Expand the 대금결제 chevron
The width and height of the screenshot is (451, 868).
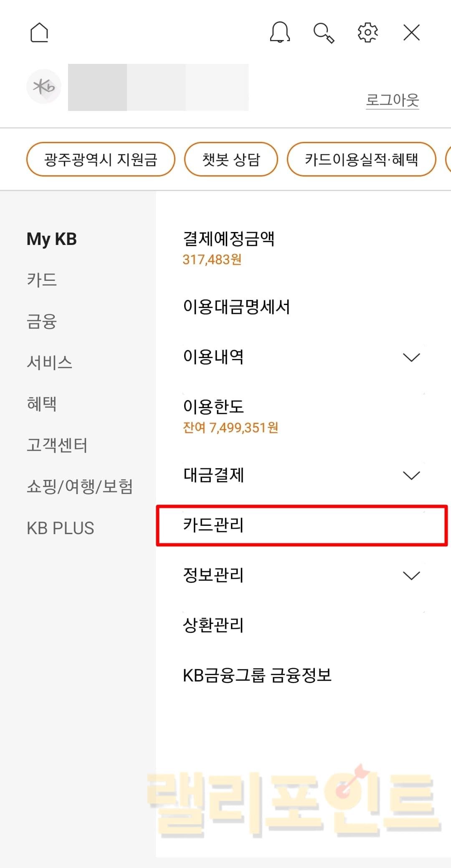[411, 475]
